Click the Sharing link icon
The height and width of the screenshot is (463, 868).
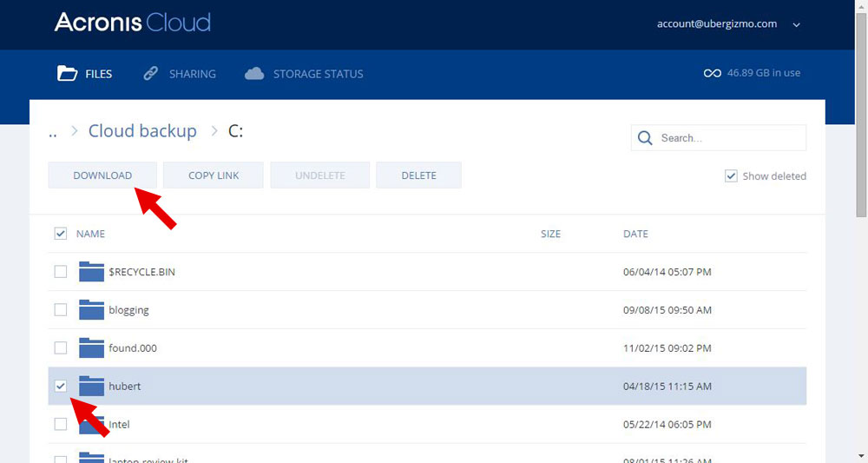pyautogui.click(x=150, y=73)
